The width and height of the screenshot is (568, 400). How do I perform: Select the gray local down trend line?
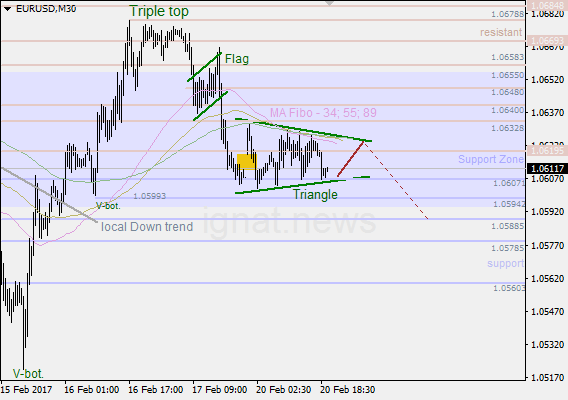tap(49, 195)
